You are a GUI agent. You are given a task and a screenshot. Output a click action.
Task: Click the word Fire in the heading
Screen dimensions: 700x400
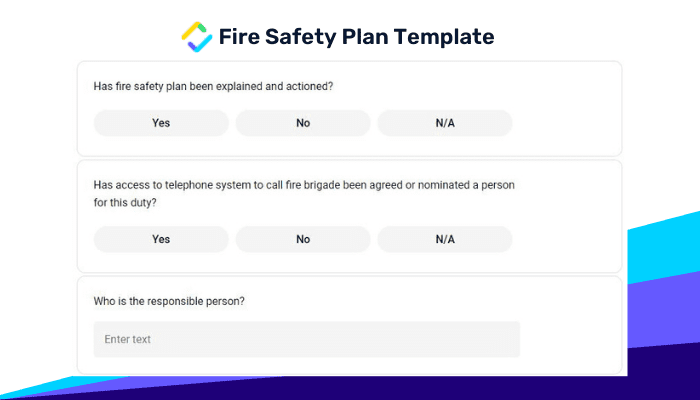point(239,37)
